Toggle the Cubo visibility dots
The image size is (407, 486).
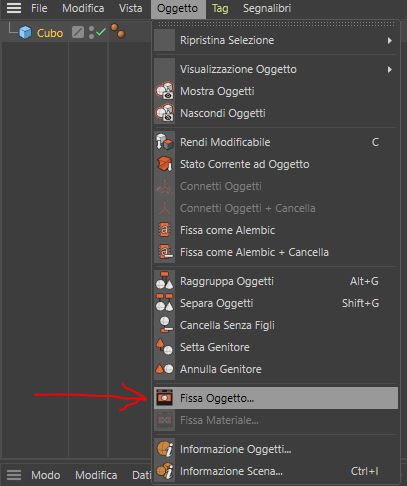tap(91, 33)
